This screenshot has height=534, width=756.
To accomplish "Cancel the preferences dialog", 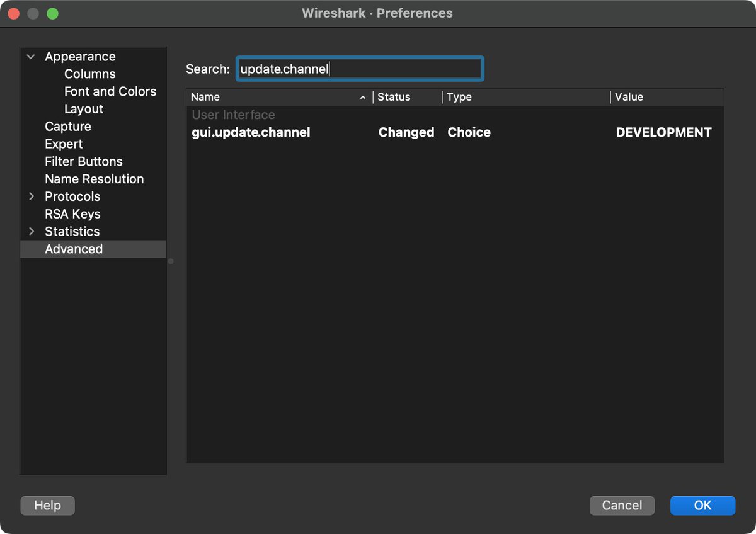I will [622, 506].
